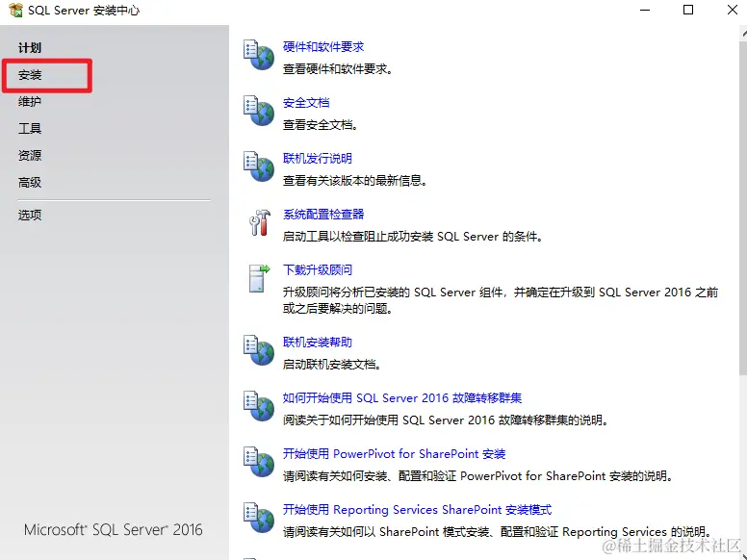Click the 系统配置检查器 hammer and wrench icon
The height and width of the screenshot is (560, 747).
[x=260, y=222]
